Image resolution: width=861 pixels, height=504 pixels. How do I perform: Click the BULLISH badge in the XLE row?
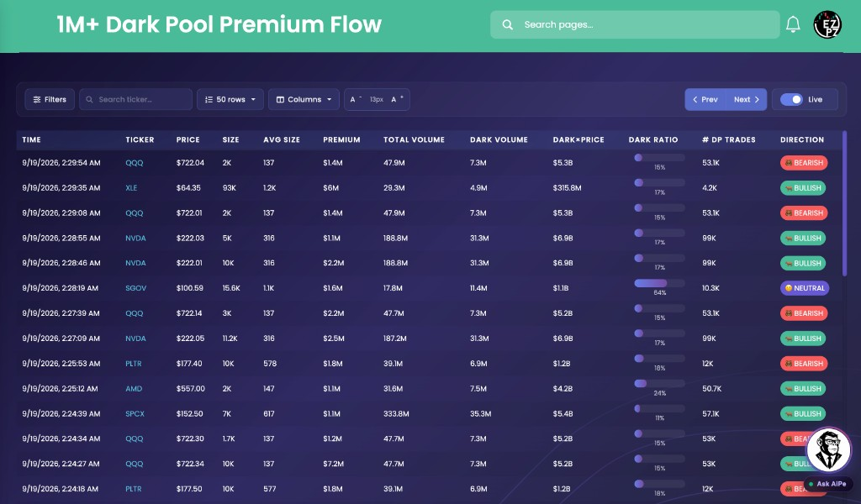(803, 187)
